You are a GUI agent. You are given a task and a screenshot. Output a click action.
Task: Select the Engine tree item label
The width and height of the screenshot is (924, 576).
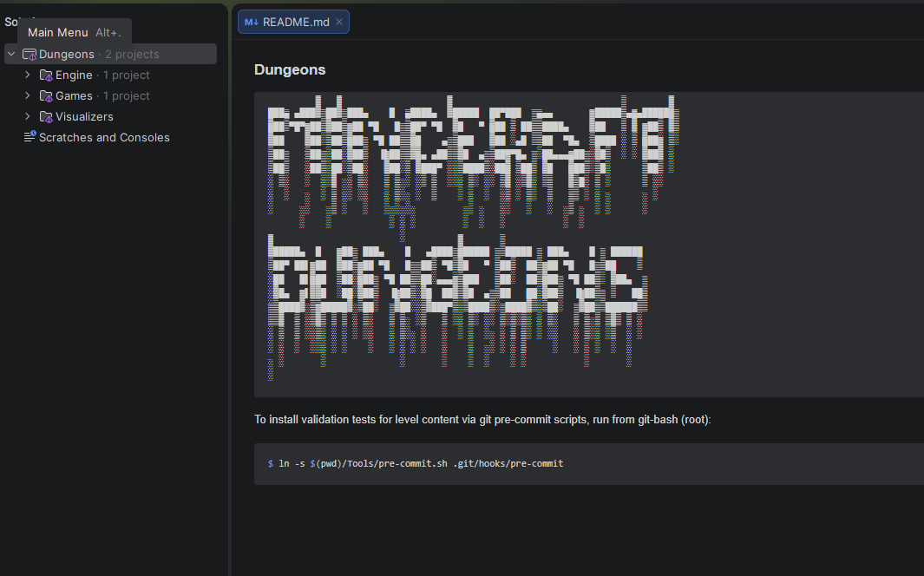[74, 75]
